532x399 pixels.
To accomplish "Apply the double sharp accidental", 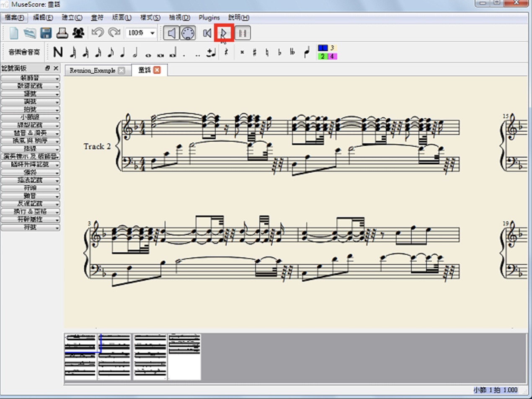I will pos(242,52).
